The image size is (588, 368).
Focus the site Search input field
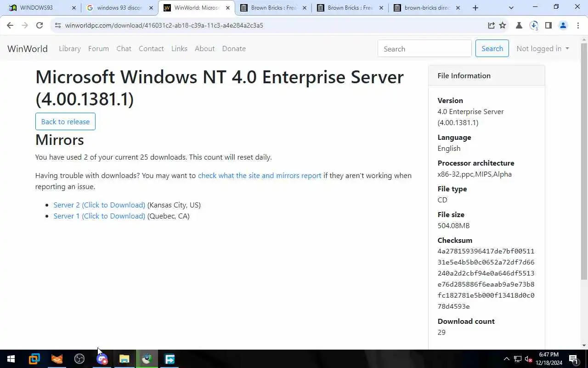tap(424, 48)
